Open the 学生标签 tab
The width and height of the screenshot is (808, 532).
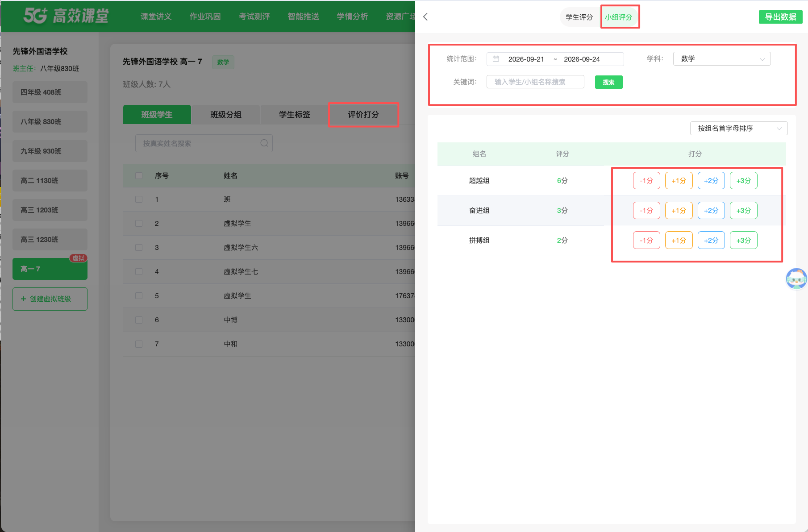(x=295, y=115)
